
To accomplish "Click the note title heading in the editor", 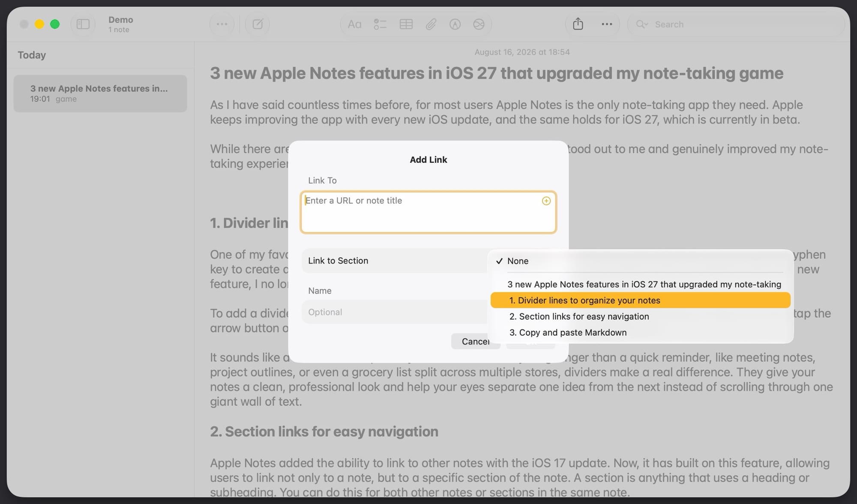I will (497, 73).
